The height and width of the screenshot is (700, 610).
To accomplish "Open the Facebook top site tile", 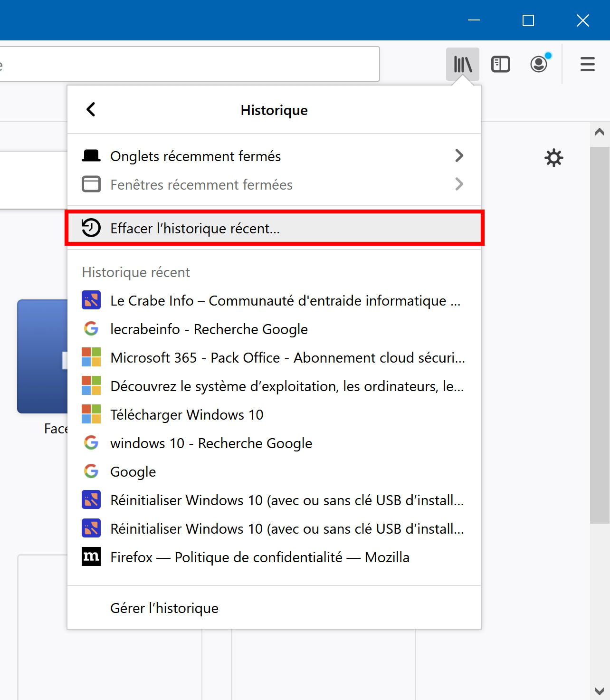I will point(42,356).
